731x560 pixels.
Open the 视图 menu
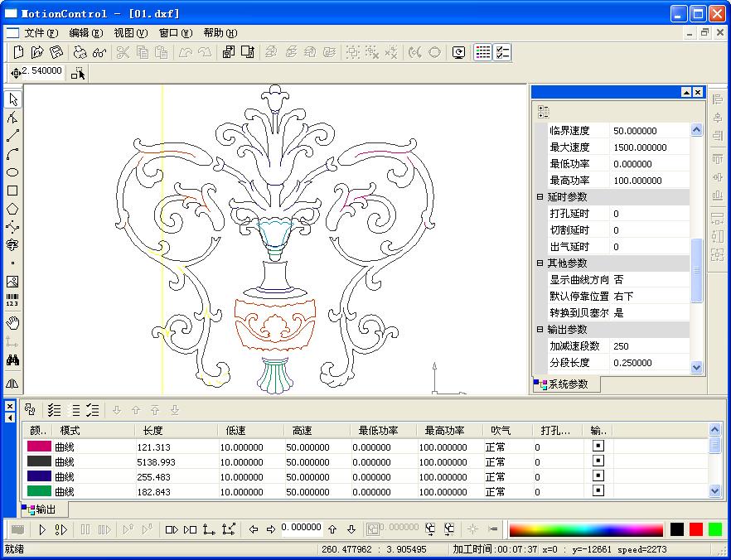point(131,33)
